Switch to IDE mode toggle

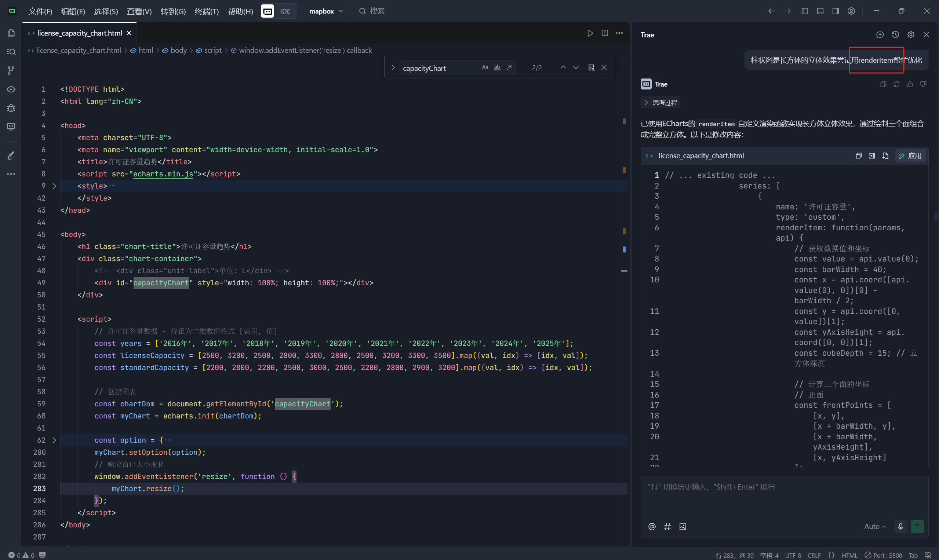(285, 11)
